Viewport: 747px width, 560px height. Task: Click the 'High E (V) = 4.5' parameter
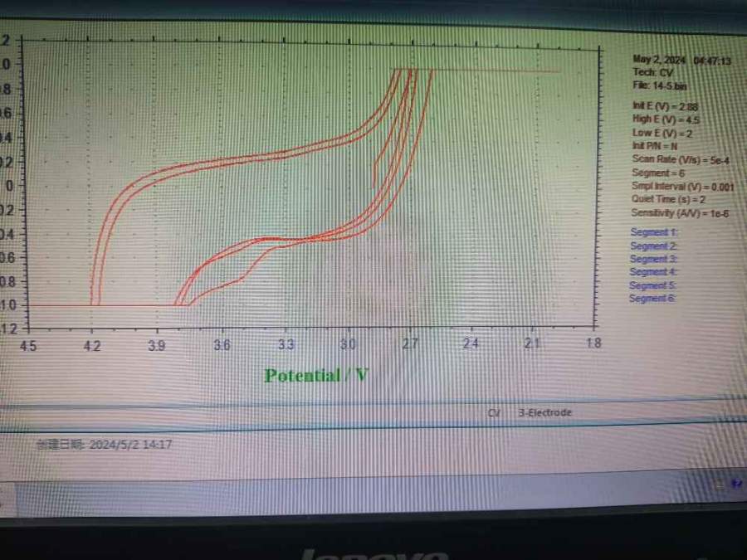[x=666, y=119]
